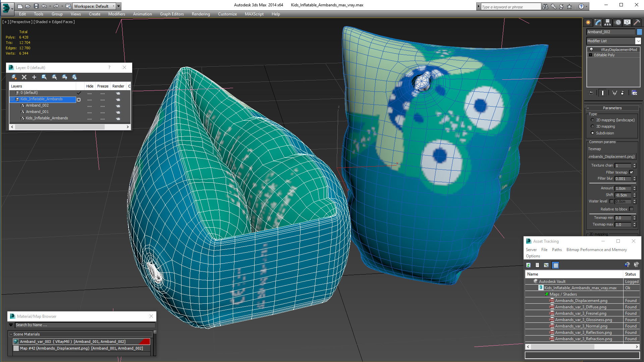Viewport: 644px width, 362px height.
Task: Open Modifier List dropdown
Action: (x=638, y=41)
